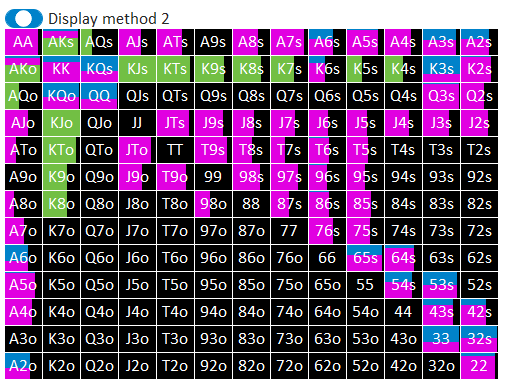Click the 55 pair cell
508x388 pixels.
point(365,285)
